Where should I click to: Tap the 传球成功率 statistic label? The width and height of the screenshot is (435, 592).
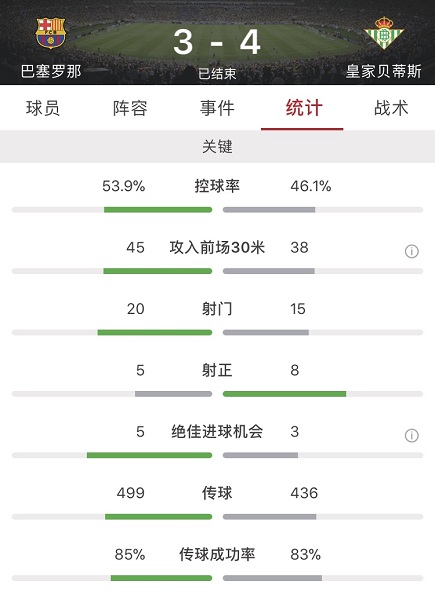(x=217, y=554)
